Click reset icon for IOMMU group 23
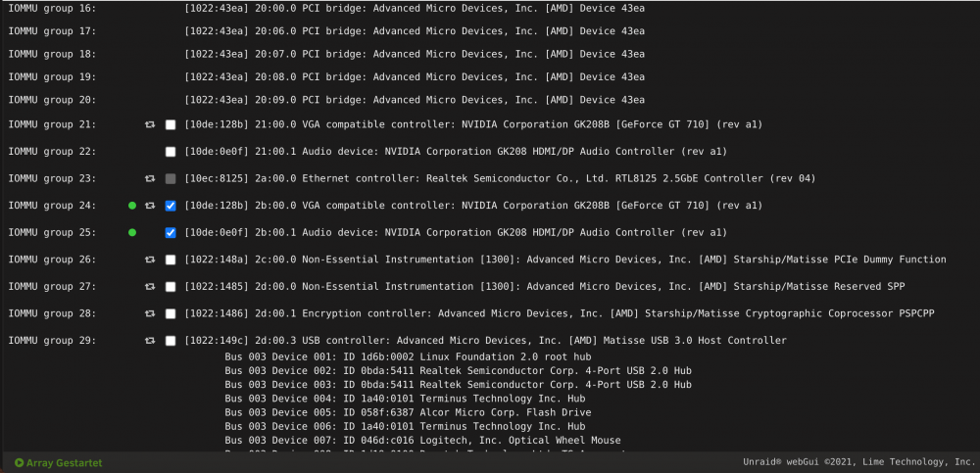The image size is (980, 473). 150,178
